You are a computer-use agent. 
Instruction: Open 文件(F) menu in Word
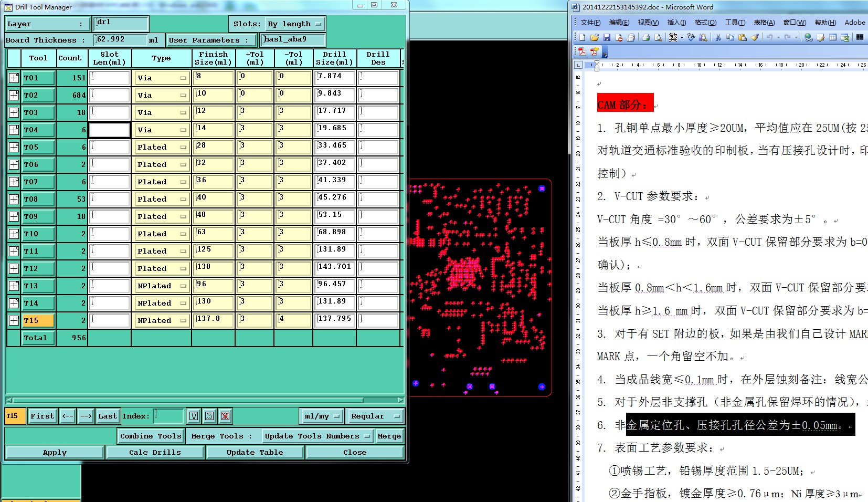click(590, 23)
